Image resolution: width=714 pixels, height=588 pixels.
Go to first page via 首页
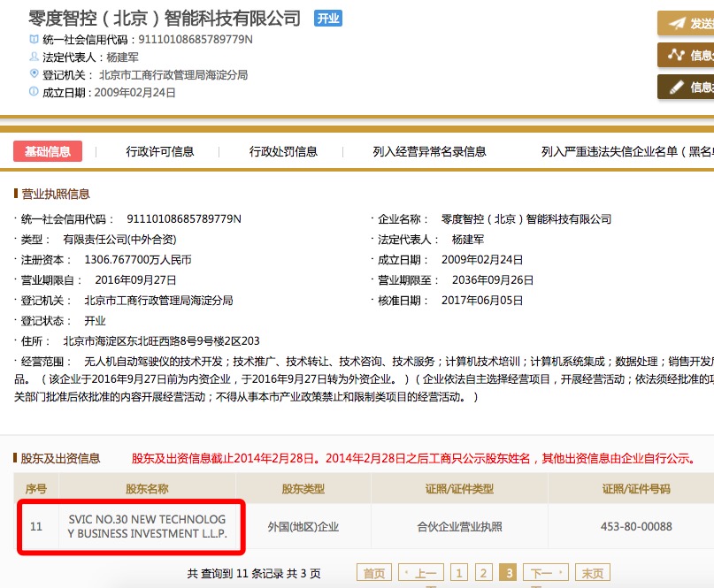click(x=374, y=573)
